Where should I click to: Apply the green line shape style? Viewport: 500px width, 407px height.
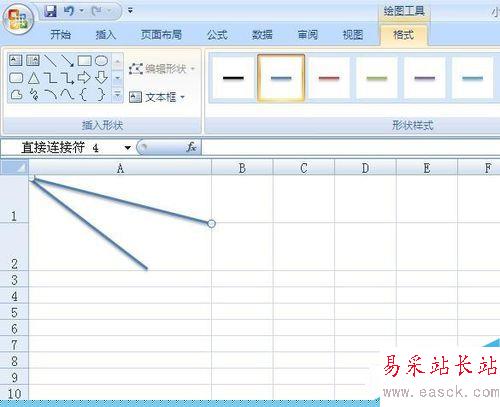tap(377, 78)
